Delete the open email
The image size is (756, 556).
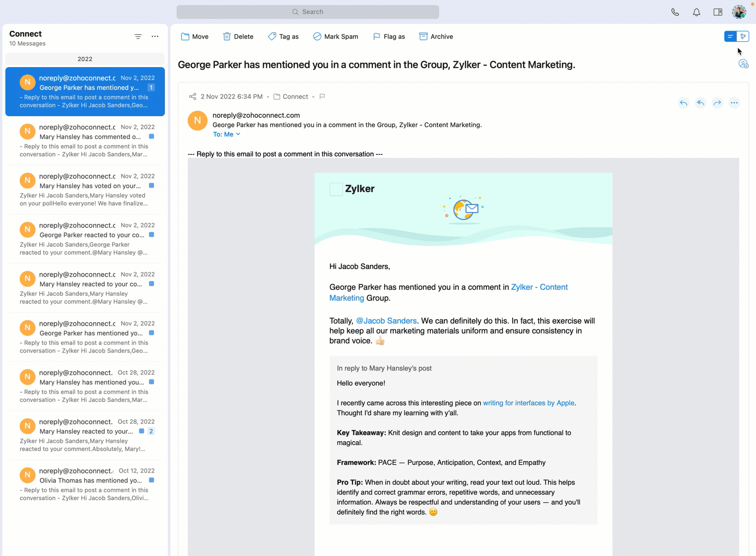click(x=238, y=37)
